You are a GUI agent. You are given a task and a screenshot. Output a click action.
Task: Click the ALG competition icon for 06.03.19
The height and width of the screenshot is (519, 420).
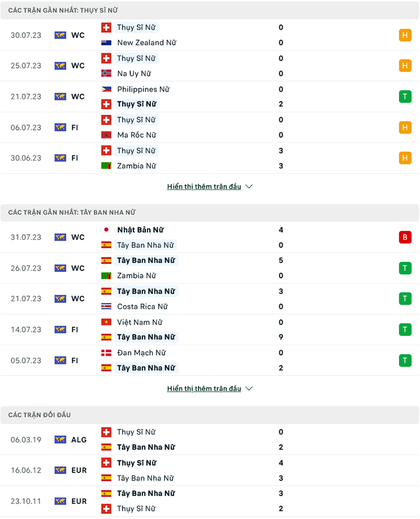60,440
